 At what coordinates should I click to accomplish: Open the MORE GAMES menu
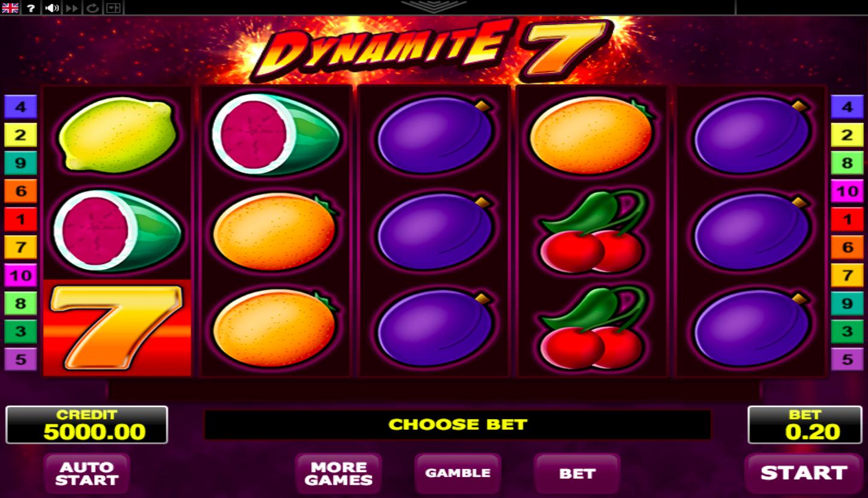(x=338, y=473)
